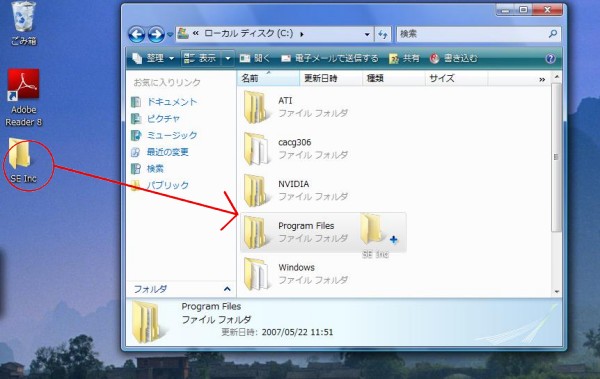
Task: Select the Adobe Reader 8 desktop shortcut
Action: pyautogui.click(x=23, y=98)
